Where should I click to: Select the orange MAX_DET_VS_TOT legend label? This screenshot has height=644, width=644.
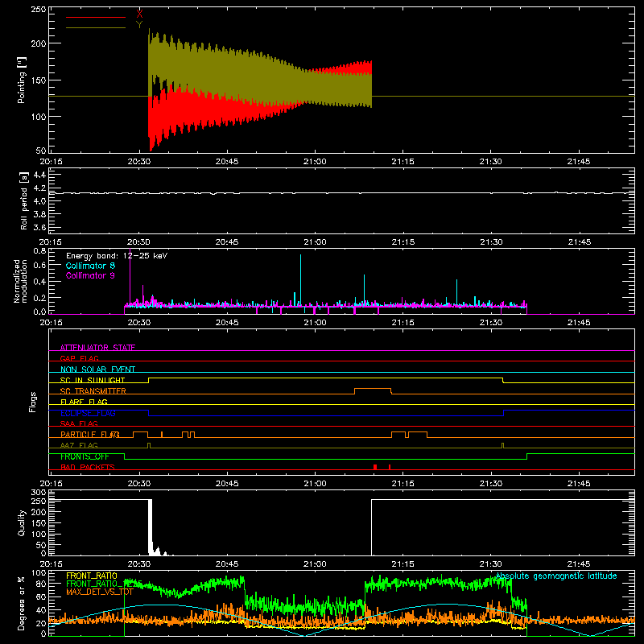click(100, 592)
